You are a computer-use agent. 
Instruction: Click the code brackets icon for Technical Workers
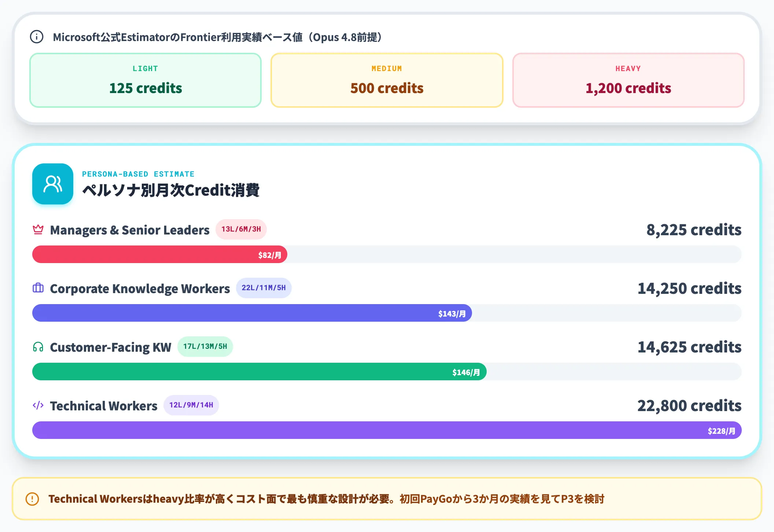(38, 405)
